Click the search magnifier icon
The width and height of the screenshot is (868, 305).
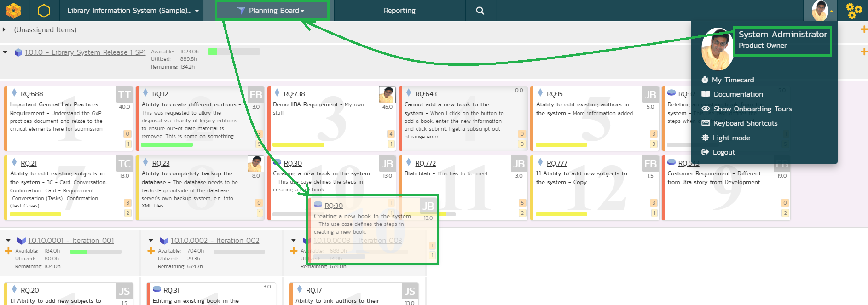click(x=480, y=11)
